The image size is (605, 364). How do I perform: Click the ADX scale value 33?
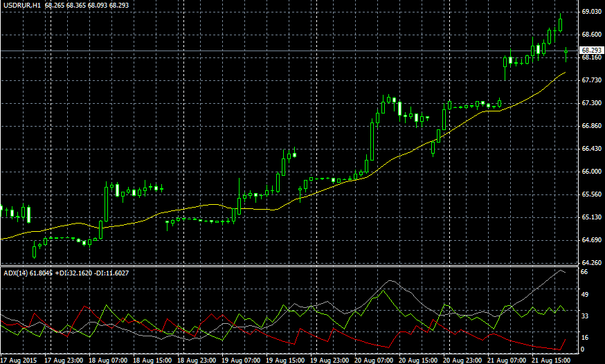click(584, 316)
